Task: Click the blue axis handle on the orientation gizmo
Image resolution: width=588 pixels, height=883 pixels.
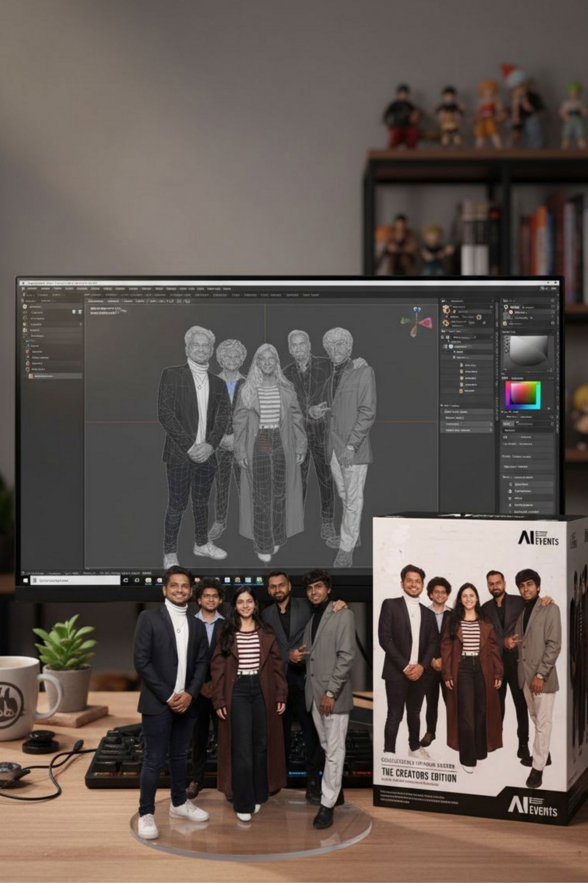Action: click(x=417, y=310)
